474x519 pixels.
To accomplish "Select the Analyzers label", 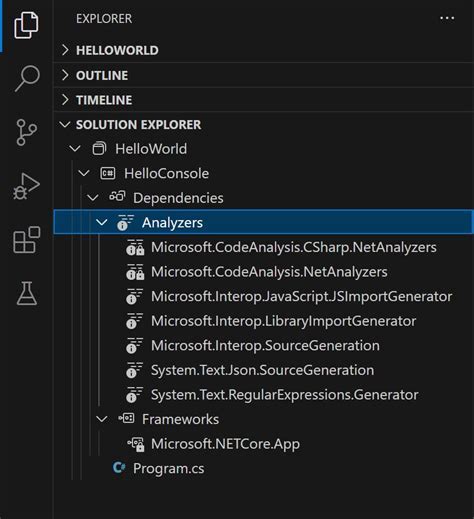I will [172, 223].
